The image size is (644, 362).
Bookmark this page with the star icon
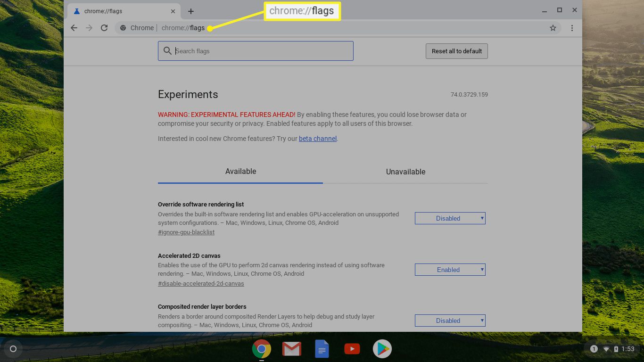coord(553,28)
